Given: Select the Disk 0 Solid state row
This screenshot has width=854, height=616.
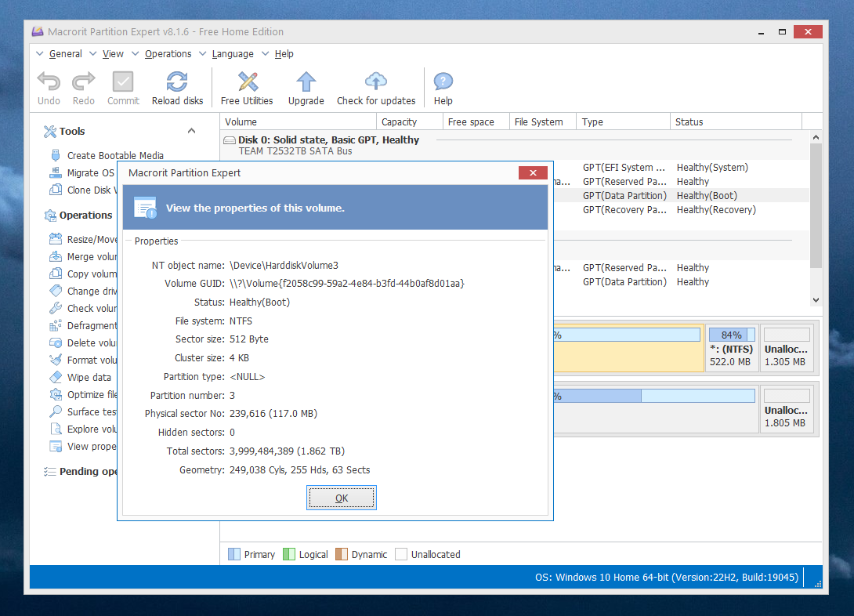Looking at the screenshot, I should click(515, 145).
